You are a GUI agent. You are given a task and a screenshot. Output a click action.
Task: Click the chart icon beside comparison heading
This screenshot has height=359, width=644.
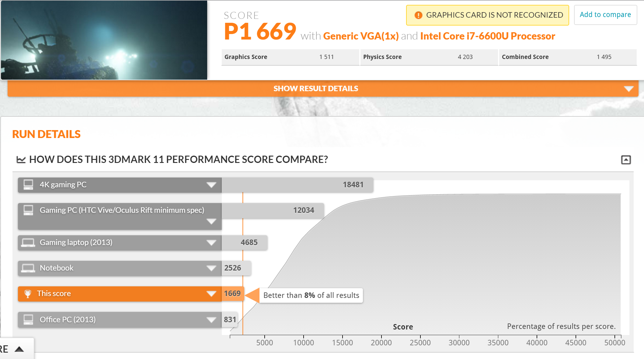pos(21,159)
